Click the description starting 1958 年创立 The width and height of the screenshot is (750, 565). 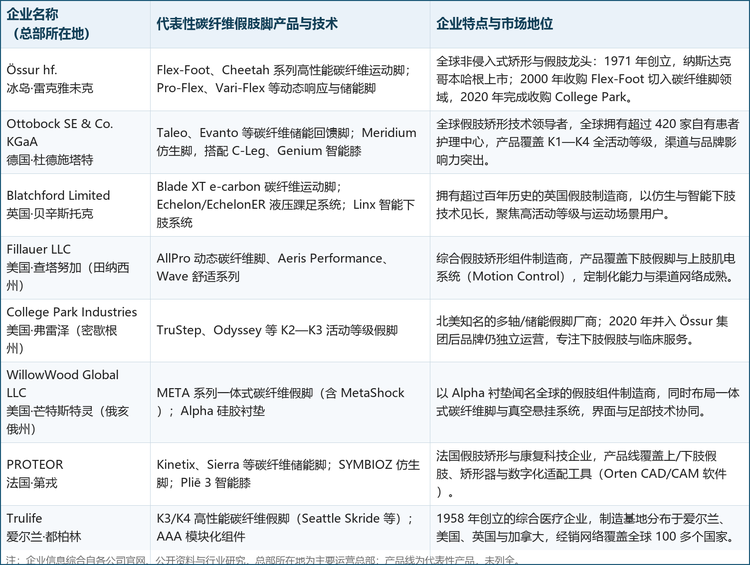589,528
